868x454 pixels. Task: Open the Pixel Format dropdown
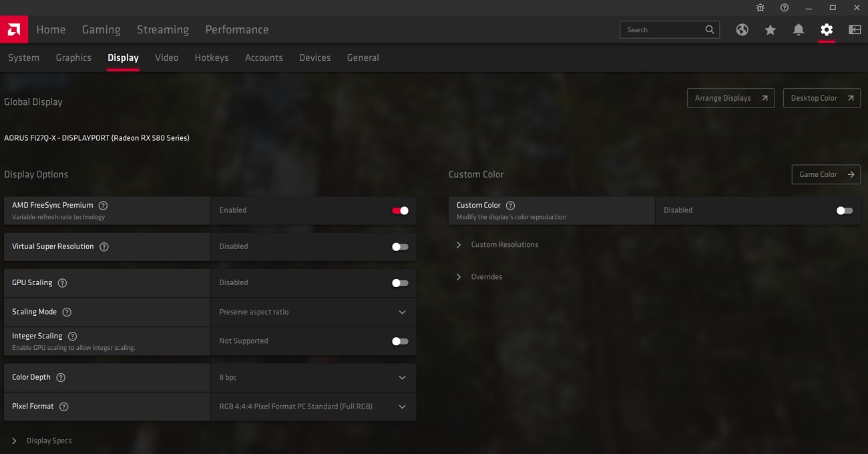[313, 407]
